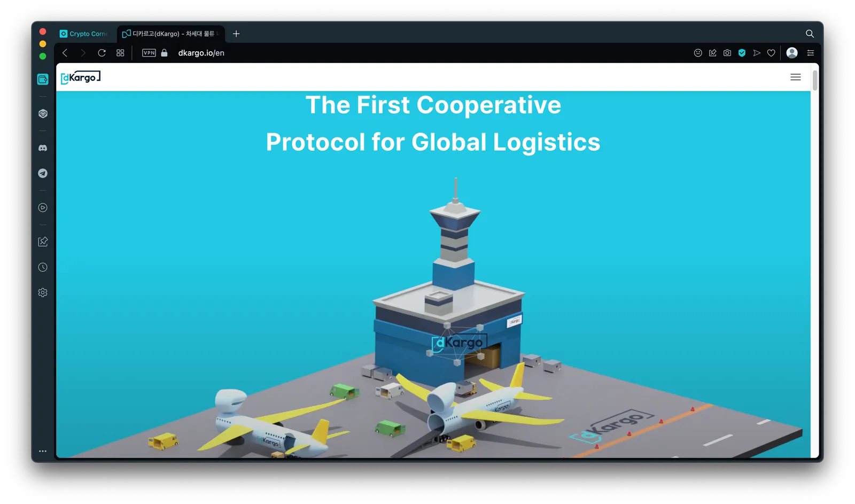Open the dKargo site hamburger menu
855x504 pixels.
pyautogui.click(x=796, y=77)
